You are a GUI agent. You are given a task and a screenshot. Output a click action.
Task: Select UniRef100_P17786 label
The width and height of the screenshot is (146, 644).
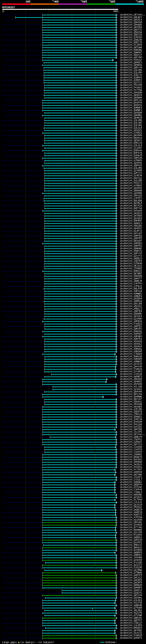pos(131,90)
